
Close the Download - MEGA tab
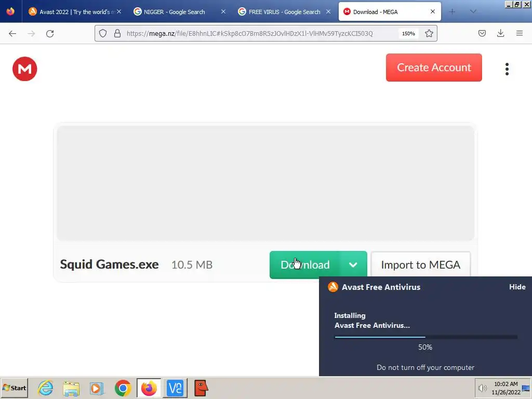pyautogui.click(x=433, y=11)
